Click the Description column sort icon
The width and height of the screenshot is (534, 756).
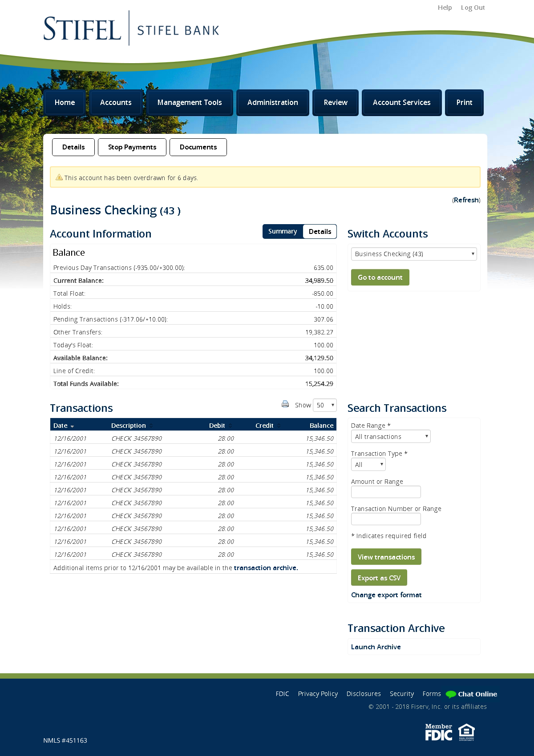(x=151, y=426)
